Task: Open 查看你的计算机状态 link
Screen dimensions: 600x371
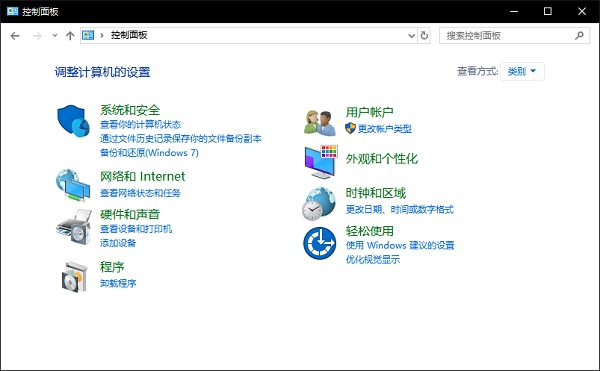Action: point(140,124)
